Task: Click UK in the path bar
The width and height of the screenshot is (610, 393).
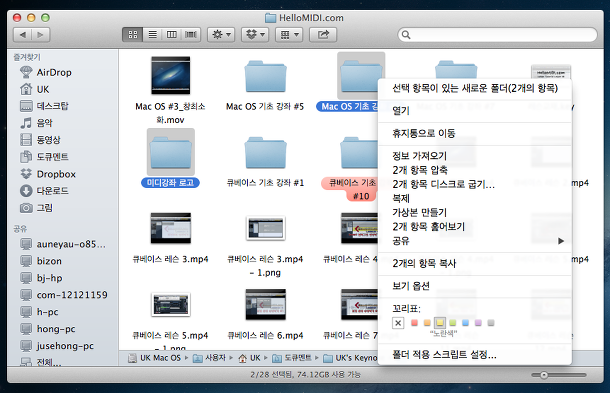Action: 249,358
